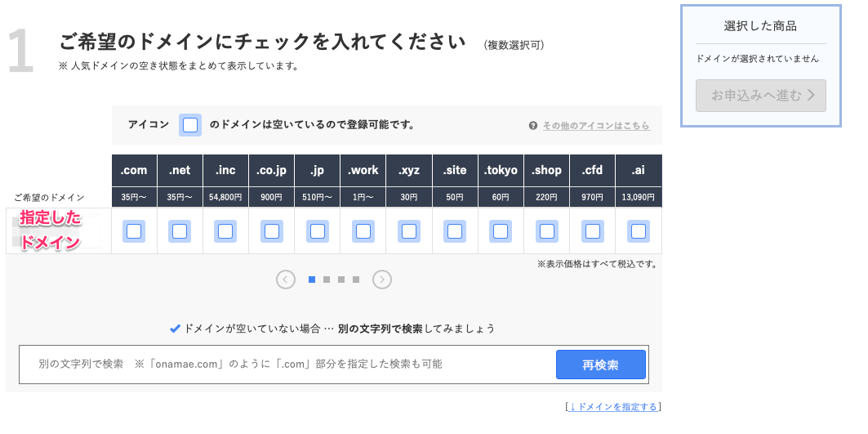This screenshot has height=434, width=868.
Task: Check the .net domain checkbox
Action: (x=180, y=231)
